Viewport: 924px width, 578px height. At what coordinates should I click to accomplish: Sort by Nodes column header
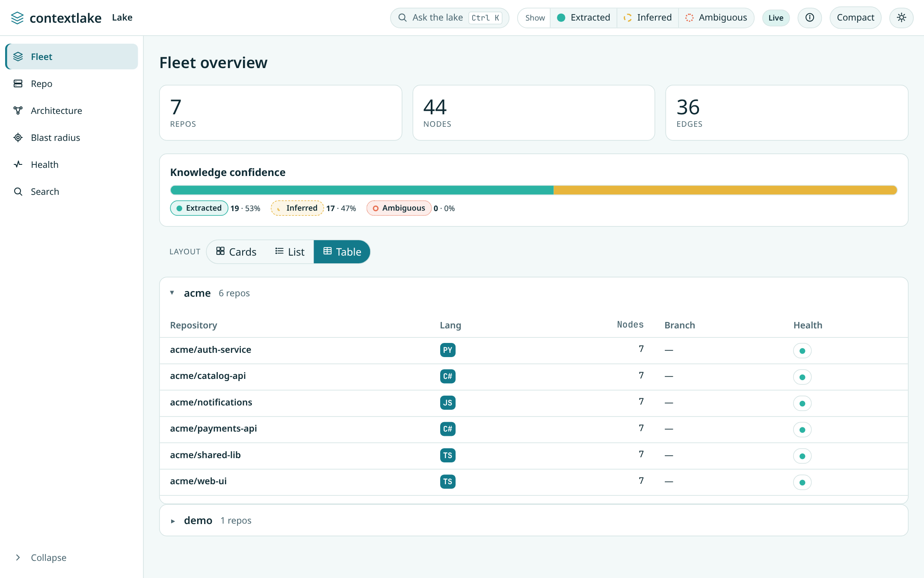630,325
